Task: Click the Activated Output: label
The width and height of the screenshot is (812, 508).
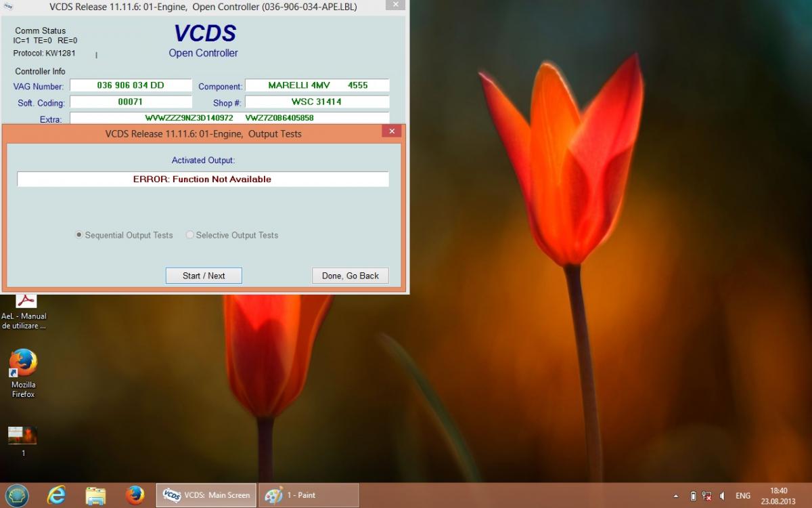Action: point(203,161)
